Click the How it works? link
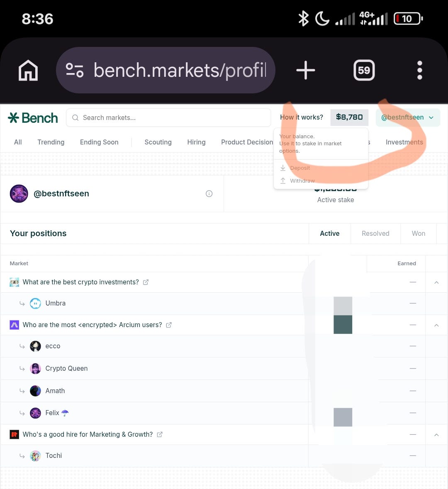This screenshot has height=489, width=448. click(x=301, y=117)
